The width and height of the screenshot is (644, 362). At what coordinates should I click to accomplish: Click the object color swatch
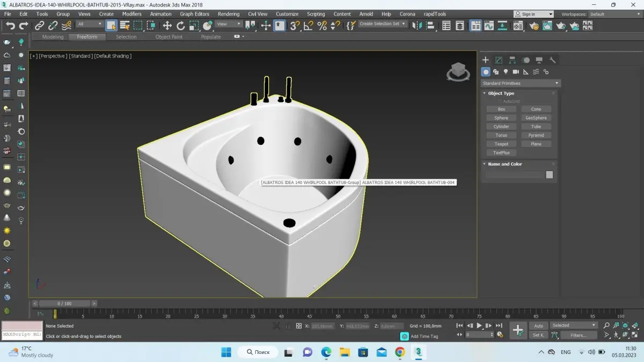click(549, 175)
